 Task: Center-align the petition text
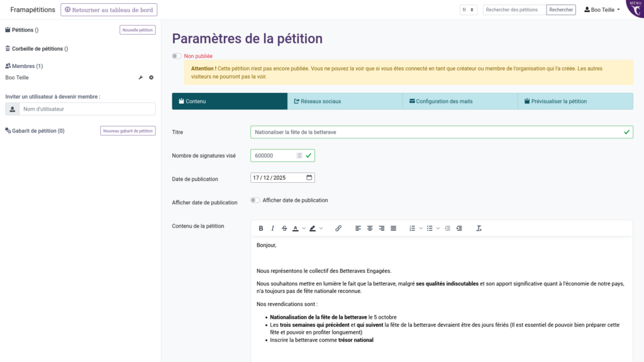(x=369, y=228)
